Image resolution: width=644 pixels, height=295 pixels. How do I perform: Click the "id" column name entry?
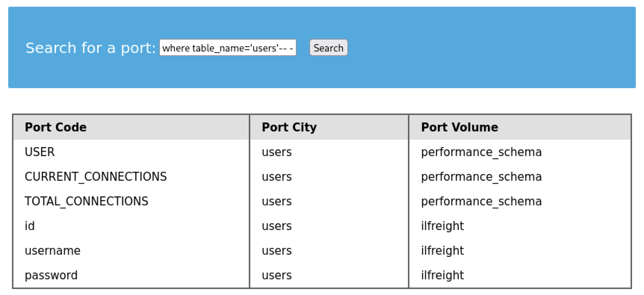pyautogui.click(x=30, y=226)
